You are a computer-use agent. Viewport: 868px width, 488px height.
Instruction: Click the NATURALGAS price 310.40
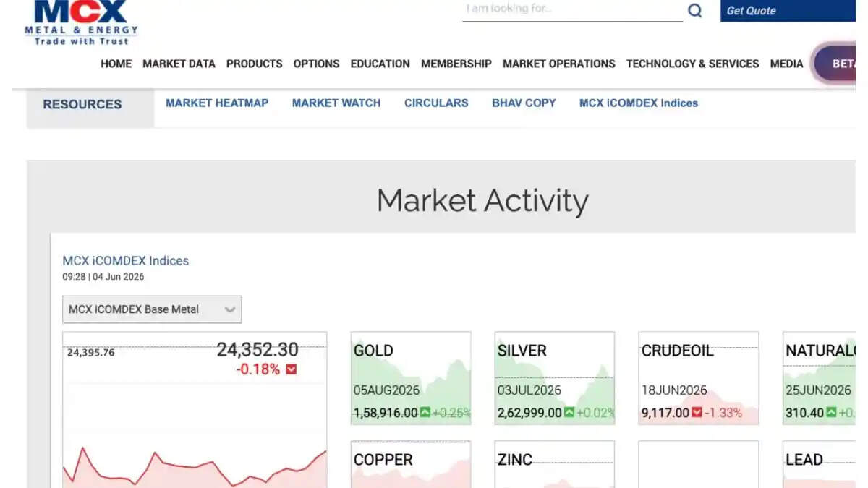[804, 413]
